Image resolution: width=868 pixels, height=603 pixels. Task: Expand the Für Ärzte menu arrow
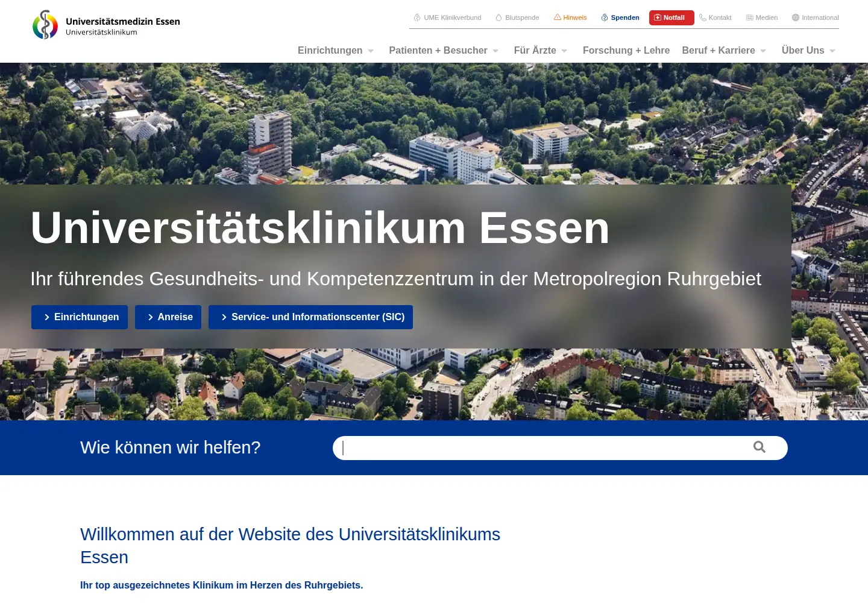click(564, 51)
